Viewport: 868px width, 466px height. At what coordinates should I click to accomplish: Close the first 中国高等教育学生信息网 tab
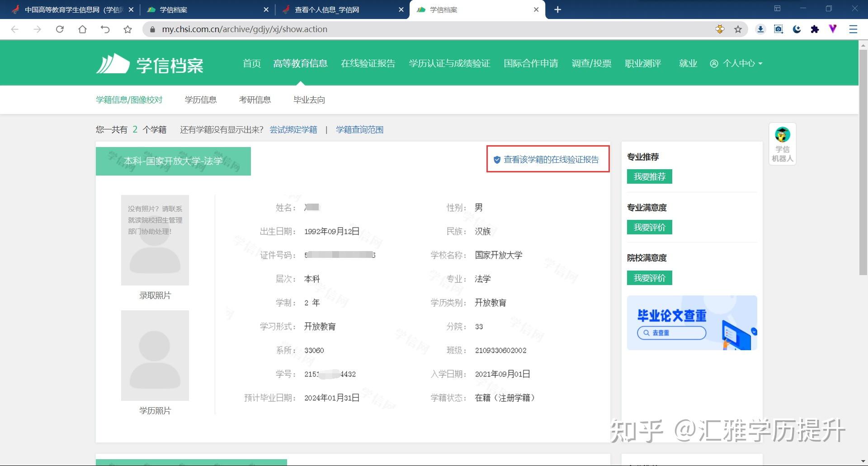[131, 10]
